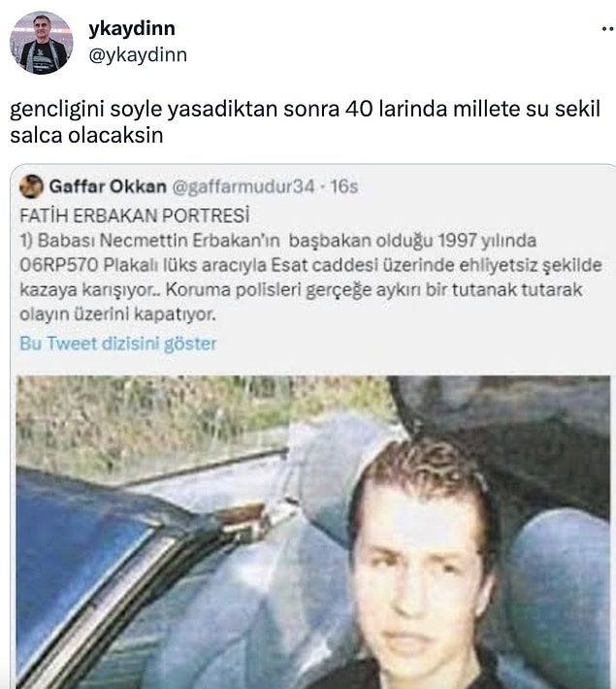616x689 pixels.
Task: Click Gaffar Okkan's small avatar icon
Action: coord(31,186)
